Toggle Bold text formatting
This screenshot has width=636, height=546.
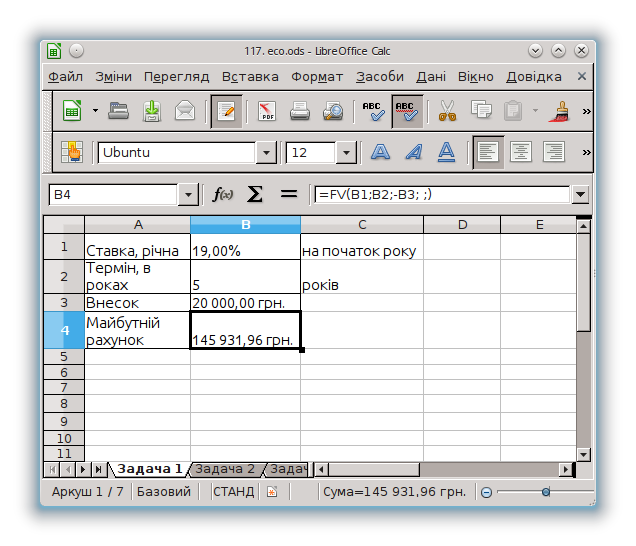tap(380, 152)
